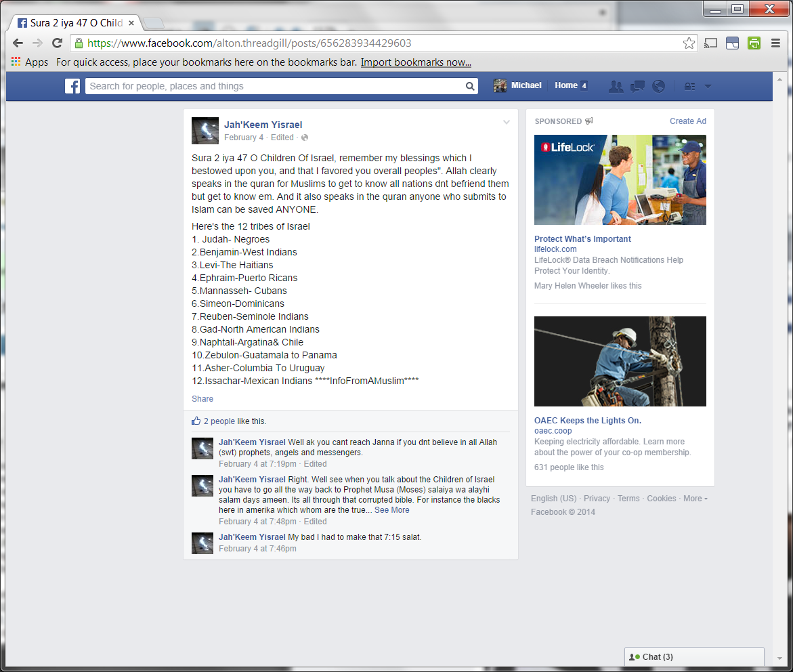Click the browser forward arrow
Viewport: 793px width, 672px height.
37,43
